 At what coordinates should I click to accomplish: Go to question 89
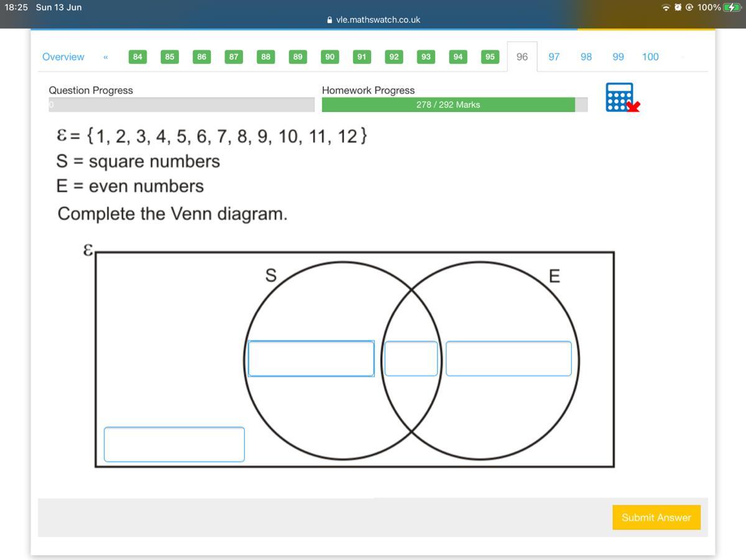(298, 57)
